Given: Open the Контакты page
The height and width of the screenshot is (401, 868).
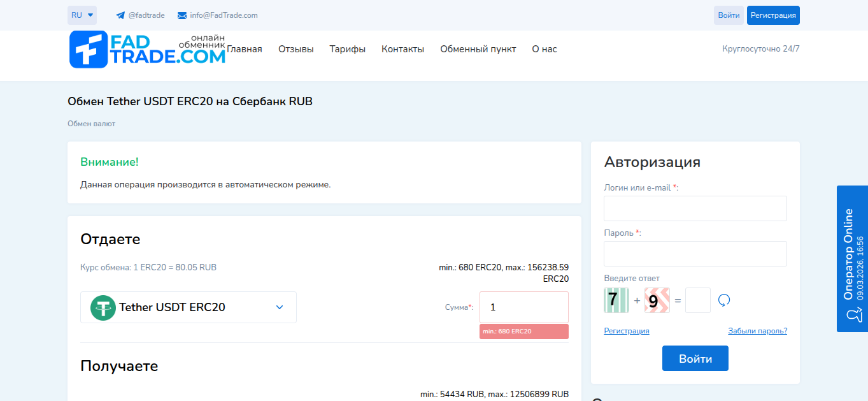Looking at the screenshot, I should 402,48.
